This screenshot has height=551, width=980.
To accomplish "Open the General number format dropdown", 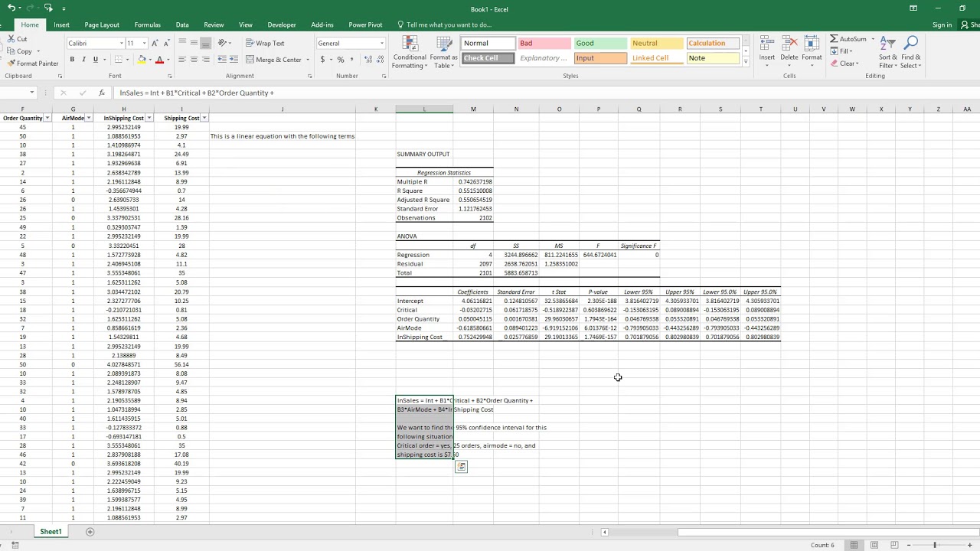I will pos(381,44).
